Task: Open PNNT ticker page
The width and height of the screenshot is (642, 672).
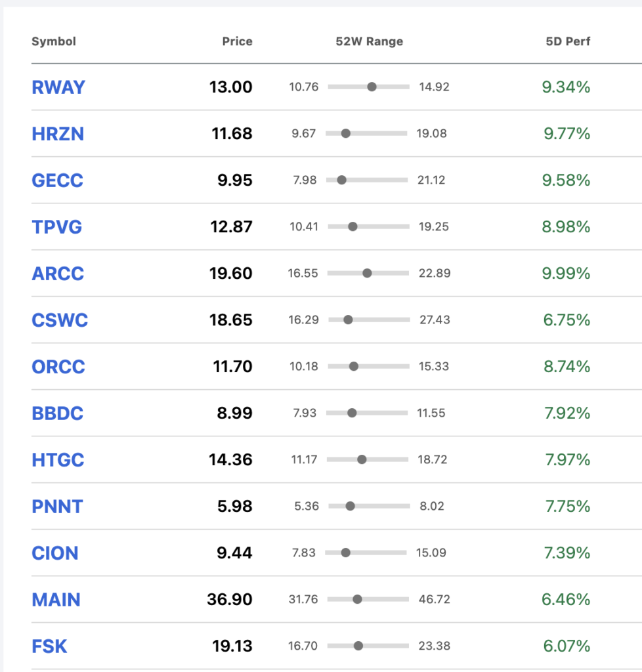Action: coord(57,507)
